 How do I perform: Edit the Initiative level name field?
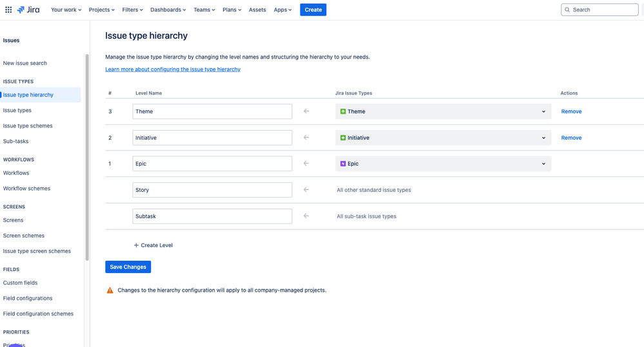pos(212,137)
